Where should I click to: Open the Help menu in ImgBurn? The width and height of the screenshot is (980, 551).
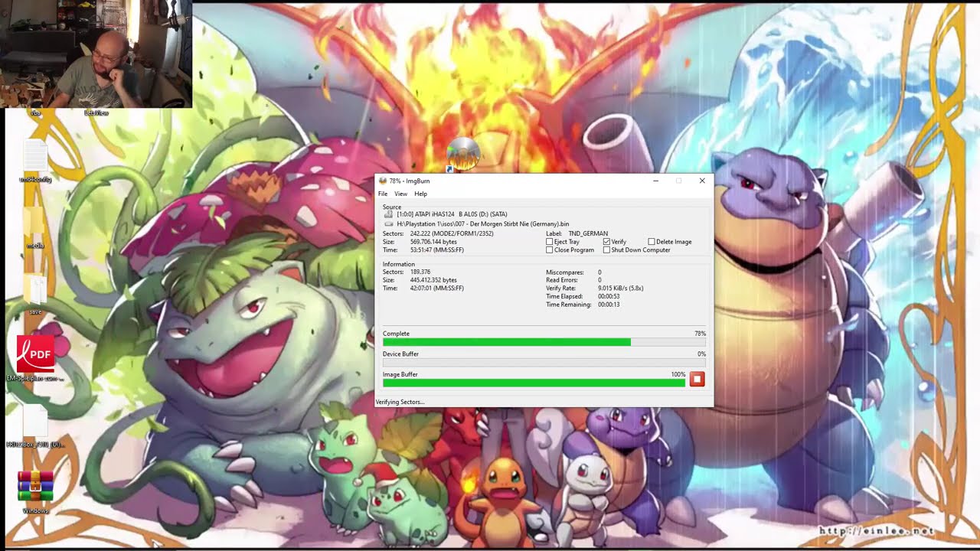(x=420, y=194)
